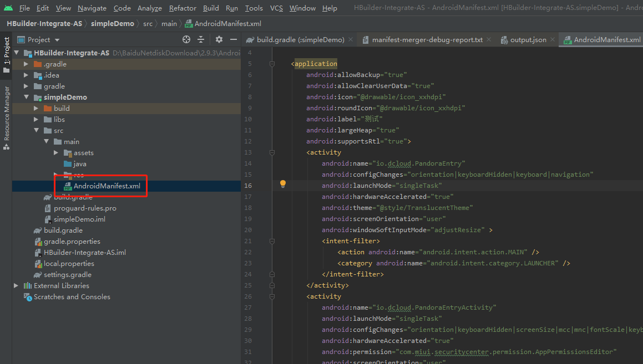The height and width of the screenshot is (364, 643).
Task: Expand the .idea folder
Action: point(26,75)
